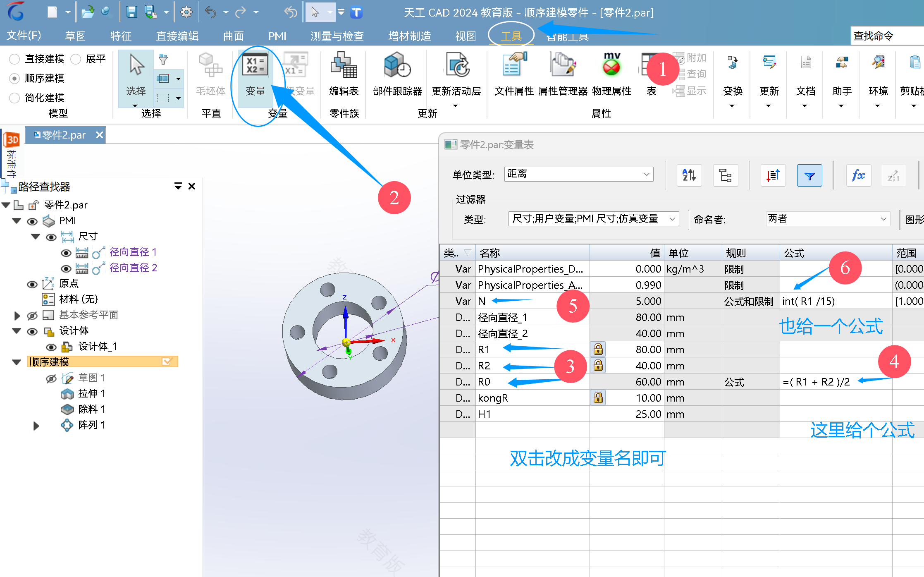Open the 单位类型 dropdown showing 距离
Viewport: 924px width, 577px height.
578,174
